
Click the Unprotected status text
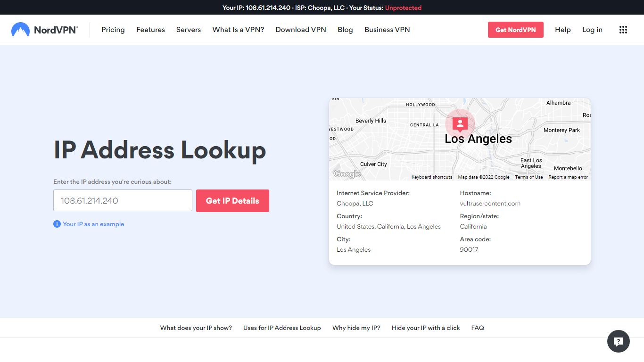click(403, 8)
